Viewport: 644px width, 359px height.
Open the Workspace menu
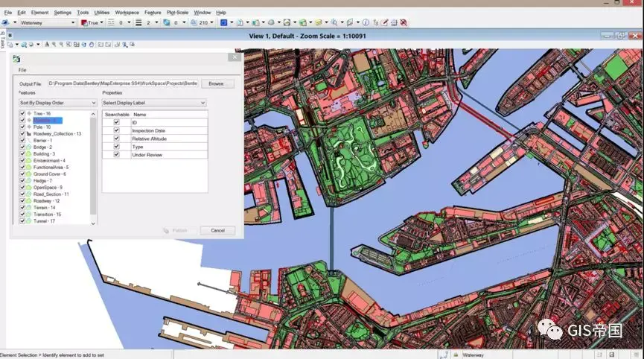[x=127, y=13]
